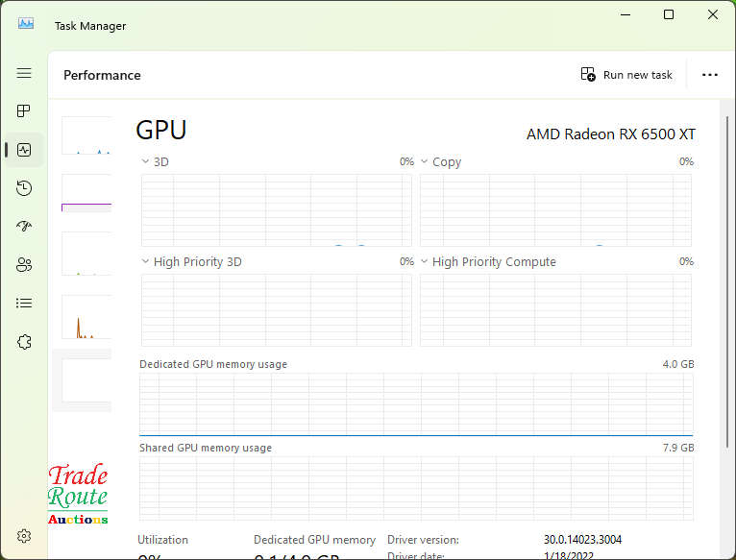The width and height of the screenshot is (736, 560).
Task: Select the blue CPU graph thumbnail
Action: pos(86,135)
